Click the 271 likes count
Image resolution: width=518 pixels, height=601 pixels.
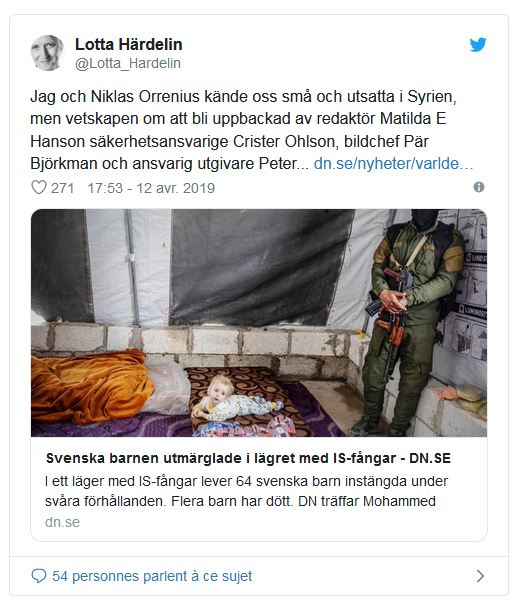62,188
